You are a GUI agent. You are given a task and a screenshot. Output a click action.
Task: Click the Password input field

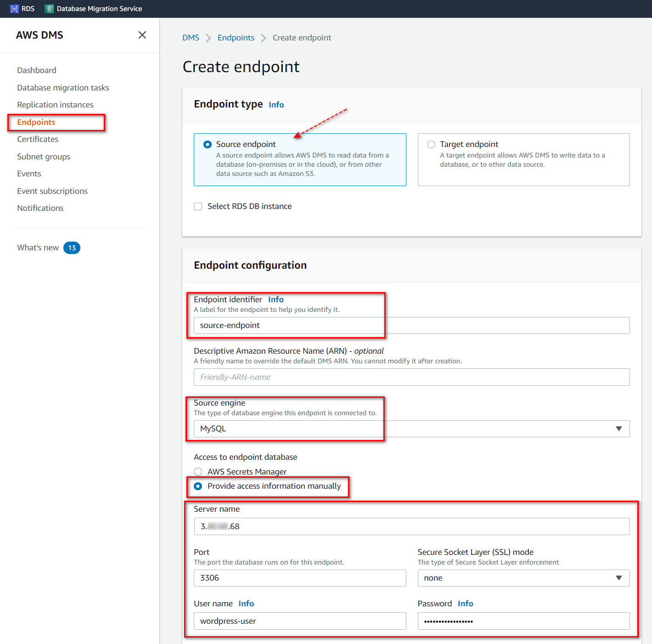524,621
